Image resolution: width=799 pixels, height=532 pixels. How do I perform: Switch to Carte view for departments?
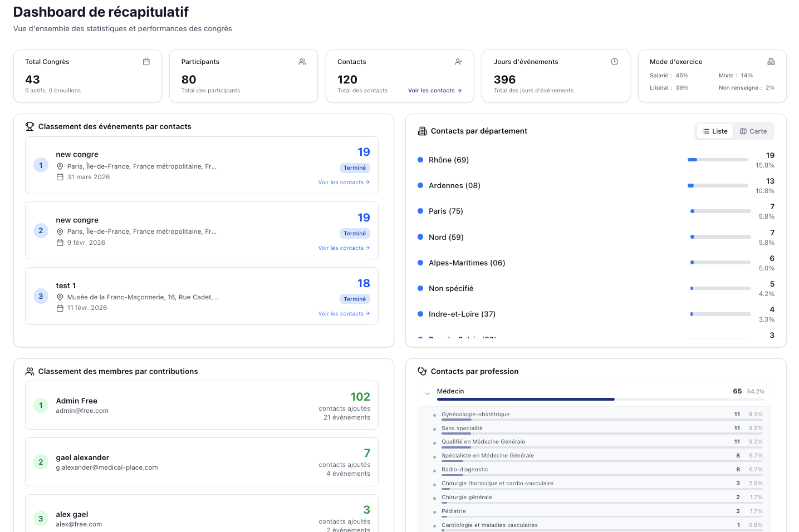(753, 131)
